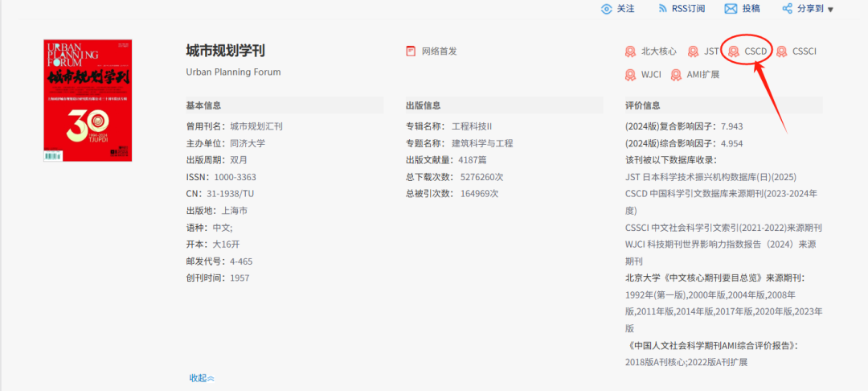Click the 关注 follow link
868x391 pixels.
click(625, 9)
